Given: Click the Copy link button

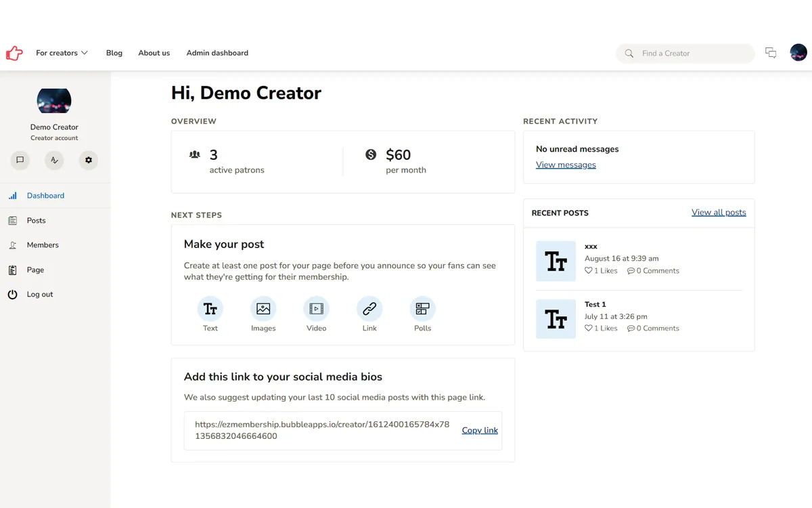Looking at the screenshot, I should point(480,430).
